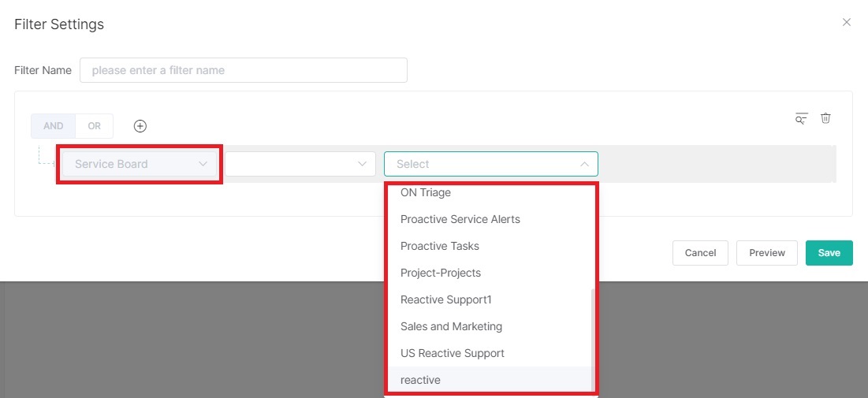Pick US Reactive Support from list

click(453, 353)
